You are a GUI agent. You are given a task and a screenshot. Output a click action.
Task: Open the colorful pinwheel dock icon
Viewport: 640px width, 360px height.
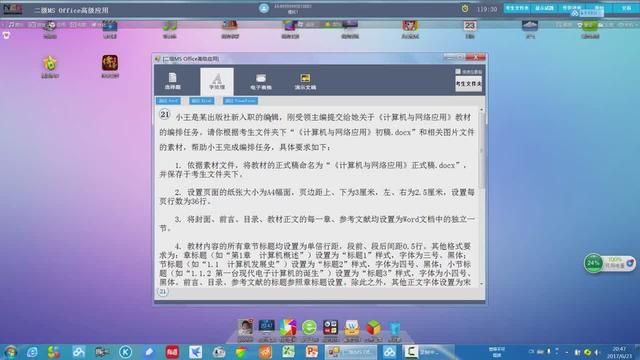288,328
